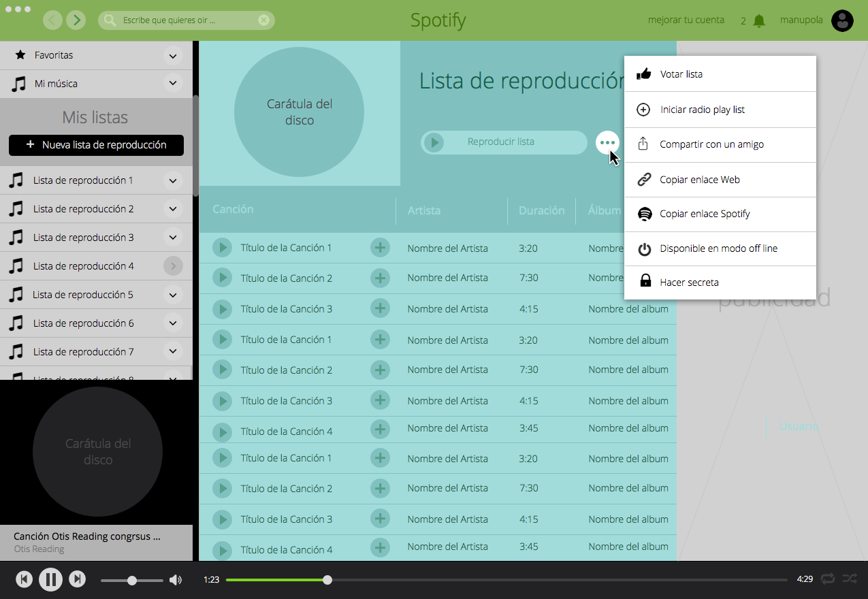Open the manupola profile avatar

843,20
